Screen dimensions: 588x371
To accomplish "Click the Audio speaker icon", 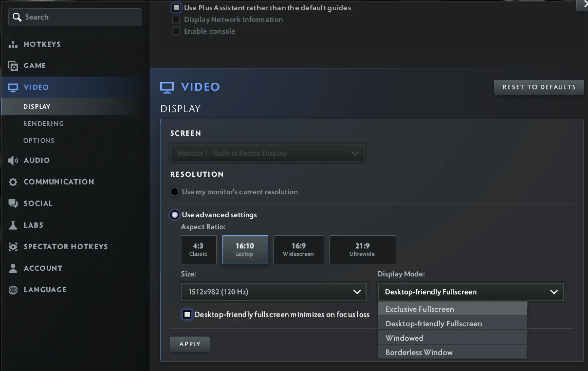I will (13, 160).
